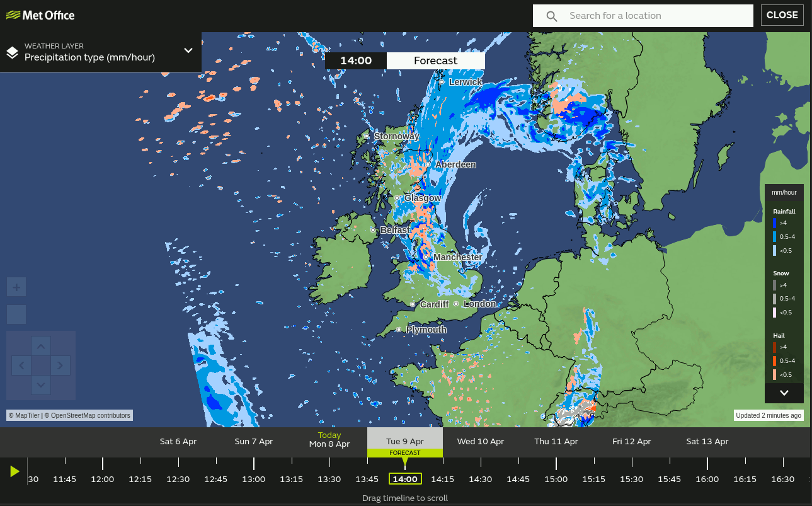The image size is (812, 506).
Task: Click the Manchester map label
Action: (x=458, y=257)
